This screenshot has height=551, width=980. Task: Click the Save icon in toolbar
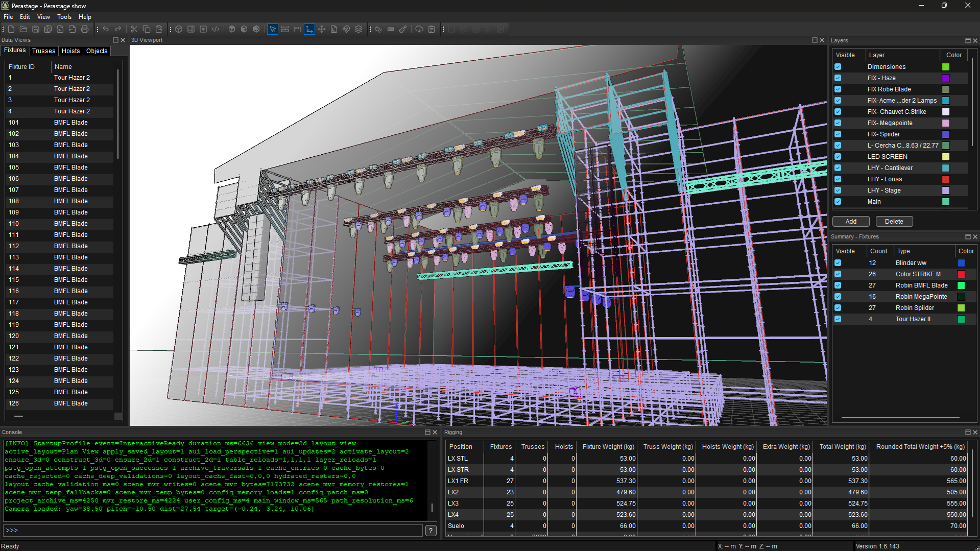click(36, 29)
